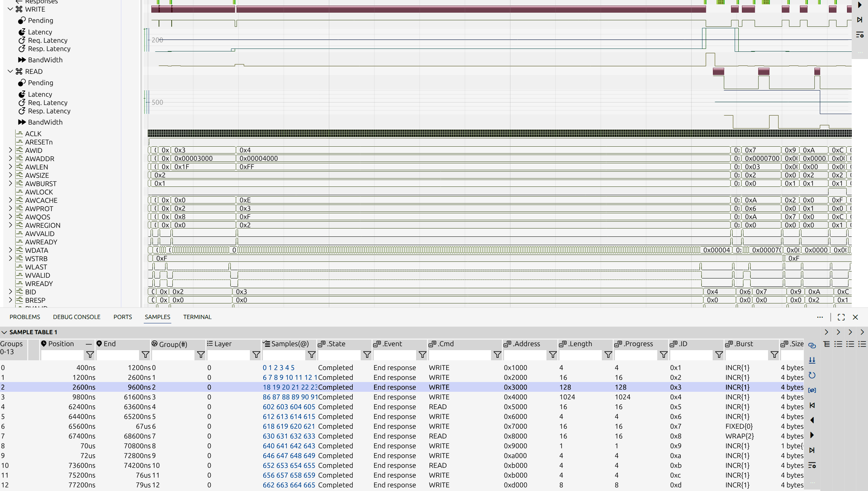This screenshot has height=491, width=868.
Task: Collapse the SAMPLE TABLE 1 section
Action: [x=4, y=332]
